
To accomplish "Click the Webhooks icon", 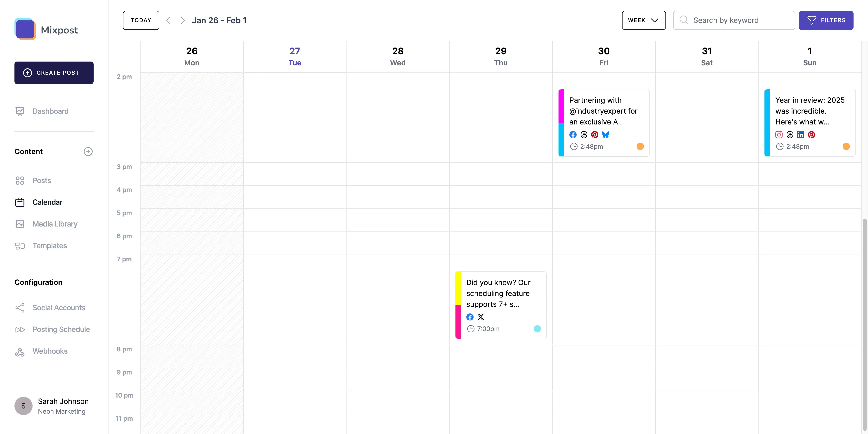I will click(20, 351).
